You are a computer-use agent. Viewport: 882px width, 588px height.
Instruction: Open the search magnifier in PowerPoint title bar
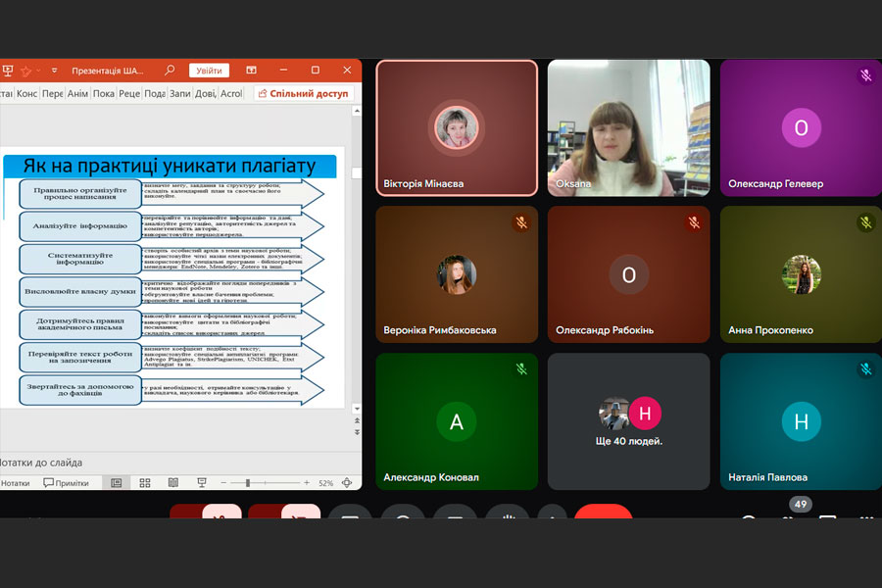(x=170, y=71)
